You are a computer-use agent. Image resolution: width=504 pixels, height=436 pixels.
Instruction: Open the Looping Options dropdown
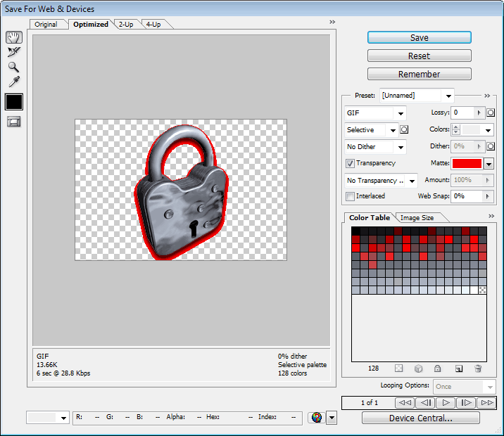465,387
